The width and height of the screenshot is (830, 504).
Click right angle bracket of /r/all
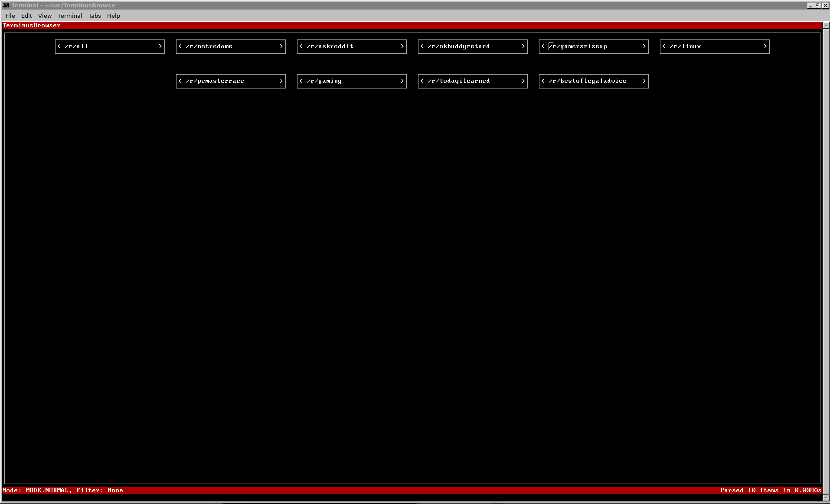click(160, 46)
